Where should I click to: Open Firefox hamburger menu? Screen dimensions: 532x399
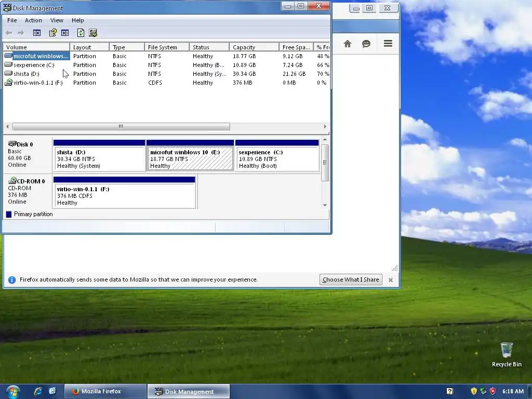pos(388,44)
